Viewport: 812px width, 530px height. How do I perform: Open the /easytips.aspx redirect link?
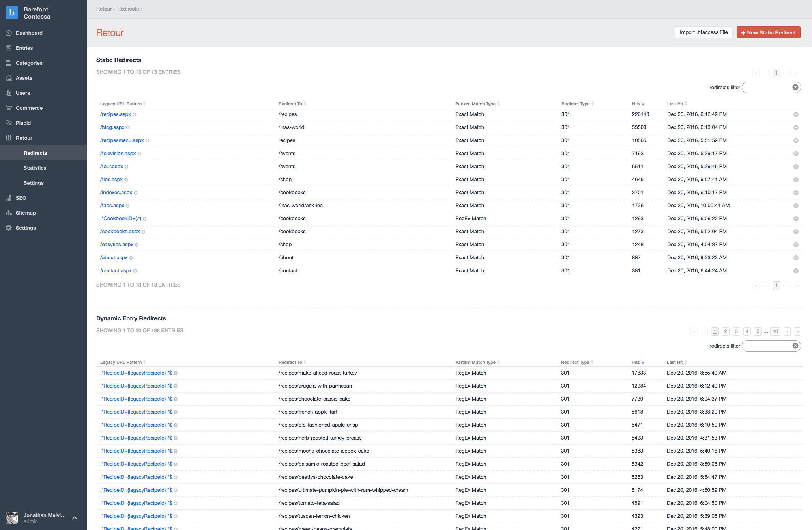tap(117, 245)
